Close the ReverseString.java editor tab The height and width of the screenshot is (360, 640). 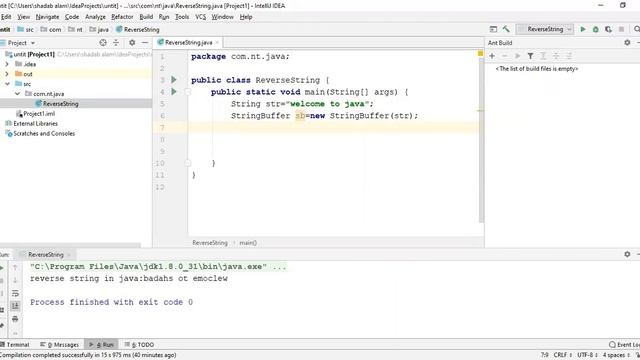[x=217, y=42]
